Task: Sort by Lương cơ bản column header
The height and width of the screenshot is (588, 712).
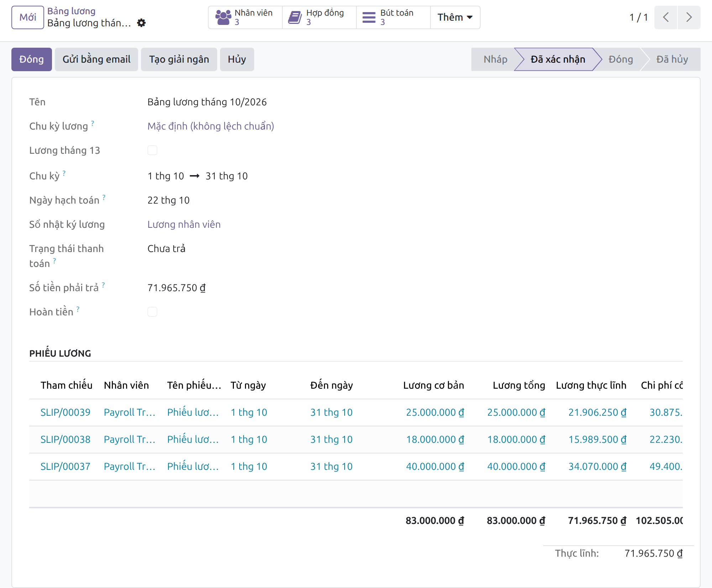Action: (x=434, y=385)
